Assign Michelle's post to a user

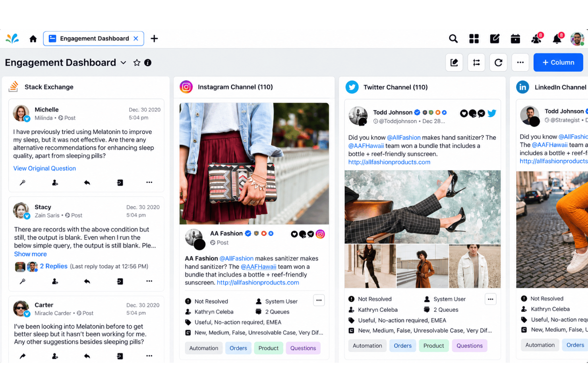tap(55, 182)
